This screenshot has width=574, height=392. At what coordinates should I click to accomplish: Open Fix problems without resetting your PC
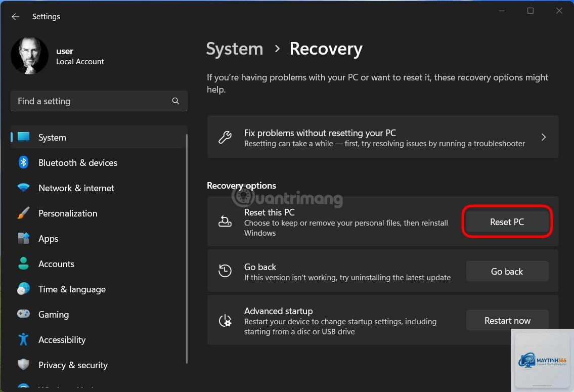click(383, 137)
